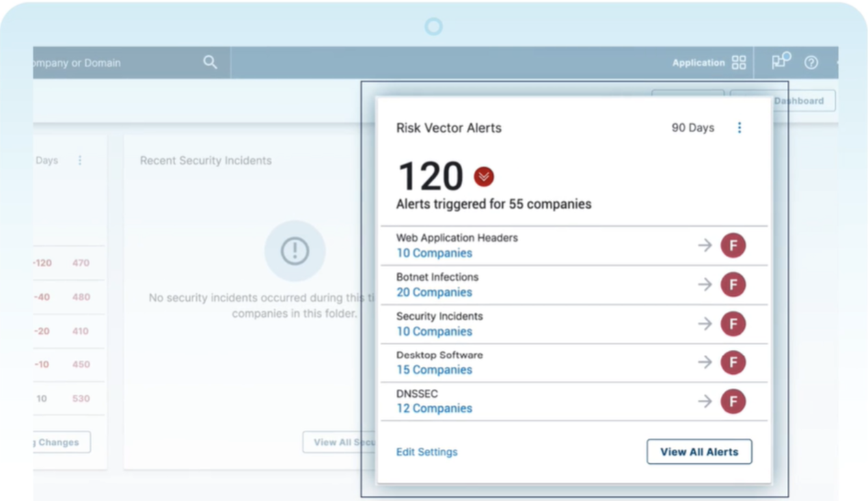The image size is (868, 501).
Task: Open the help question mark icon
Action: pos(811,62)
